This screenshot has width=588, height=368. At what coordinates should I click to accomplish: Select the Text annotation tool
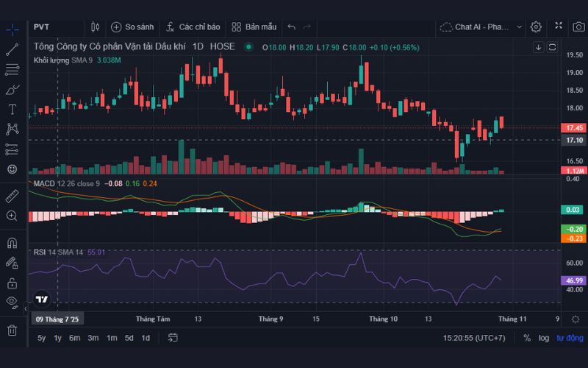(x=12, y=109)
